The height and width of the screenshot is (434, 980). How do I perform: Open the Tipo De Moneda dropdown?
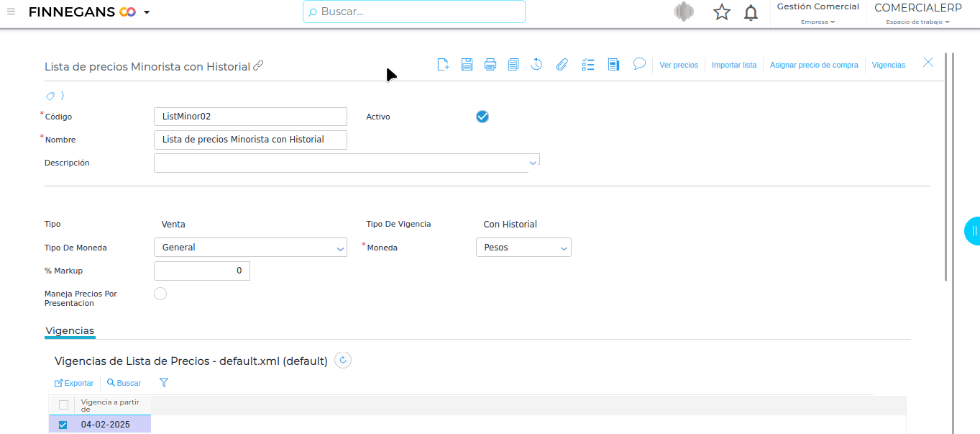[250, 248]
